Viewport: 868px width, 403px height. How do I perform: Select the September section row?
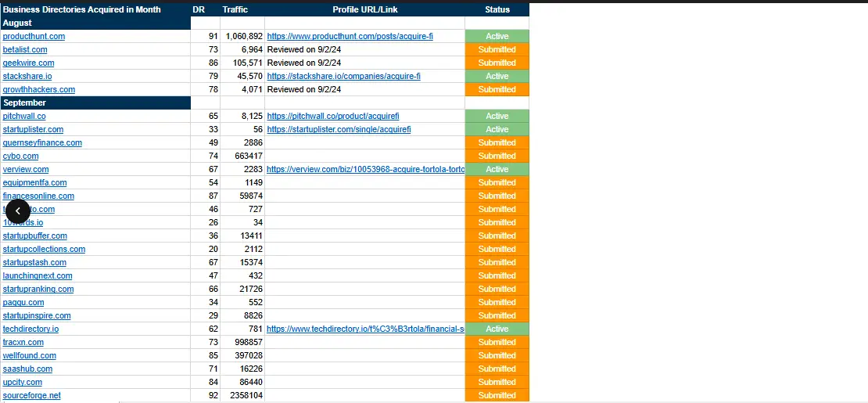point(95,103)
